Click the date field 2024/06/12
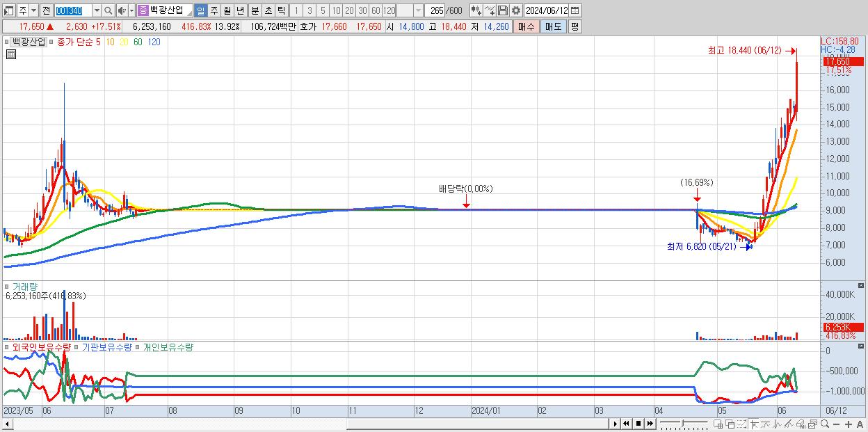 (x=547, y=10)
